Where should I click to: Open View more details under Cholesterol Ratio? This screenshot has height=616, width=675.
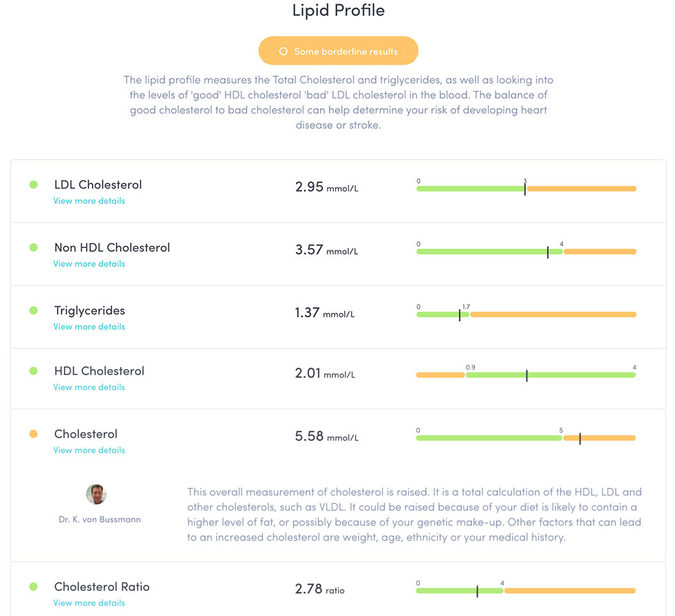click(x=89, y=602)
